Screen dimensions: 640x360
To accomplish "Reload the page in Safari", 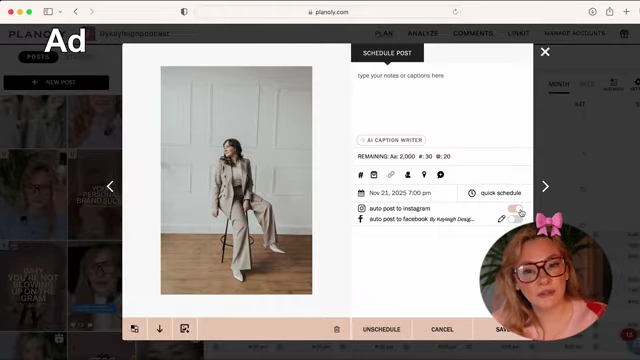I will (x=455, y=12).
